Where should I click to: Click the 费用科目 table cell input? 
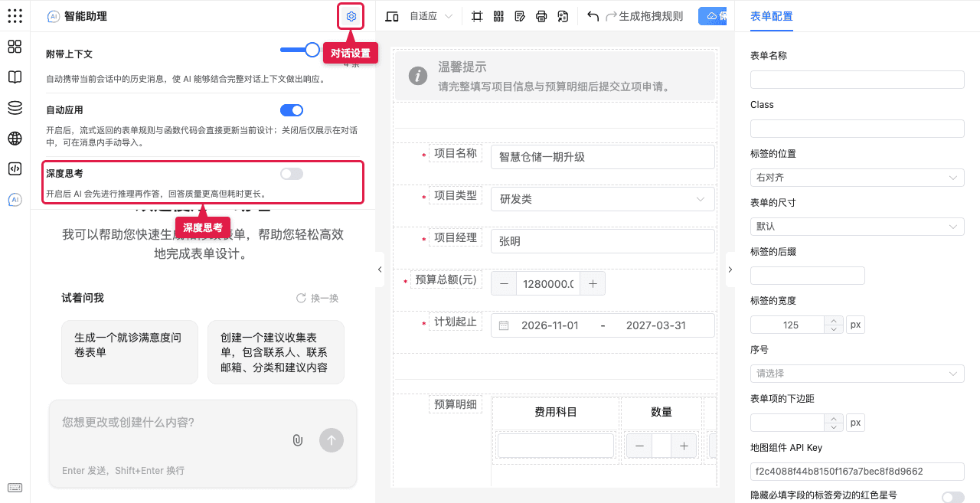pos(556,446)
